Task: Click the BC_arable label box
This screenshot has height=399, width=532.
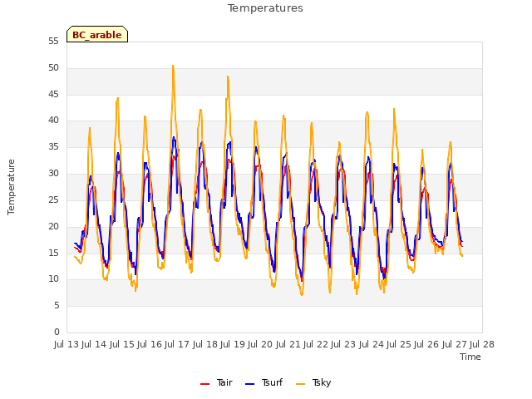Action: tap(97, 34)
